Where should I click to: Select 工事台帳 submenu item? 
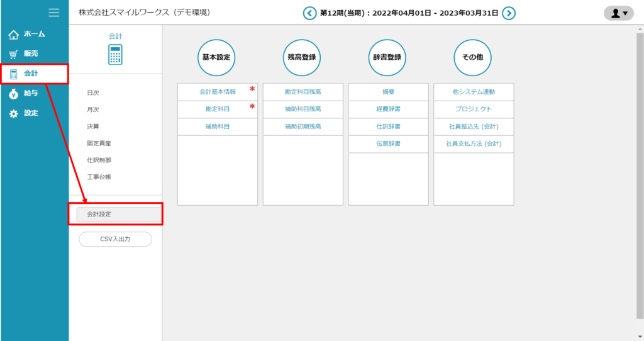click(99, 177)
